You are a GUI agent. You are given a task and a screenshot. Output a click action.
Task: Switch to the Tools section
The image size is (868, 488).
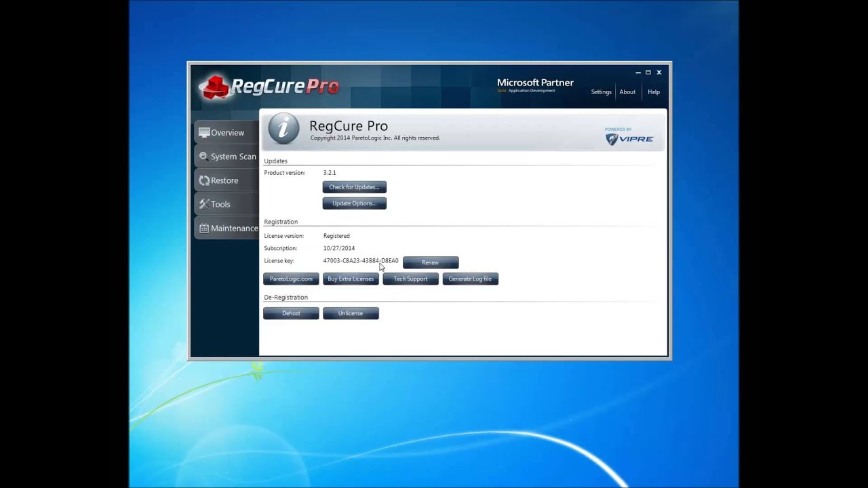pos(226,204)
